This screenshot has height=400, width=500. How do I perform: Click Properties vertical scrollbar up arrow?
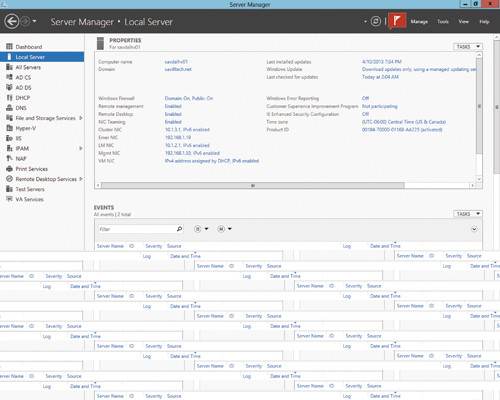[479, 55]
